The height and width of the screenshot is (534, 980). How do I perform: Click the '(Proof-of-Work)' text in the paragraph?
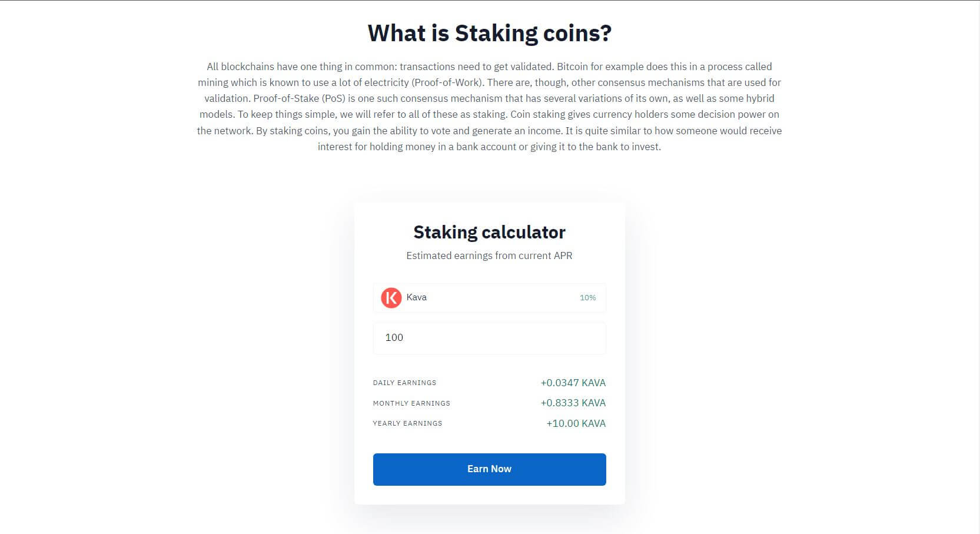[447, 82]
